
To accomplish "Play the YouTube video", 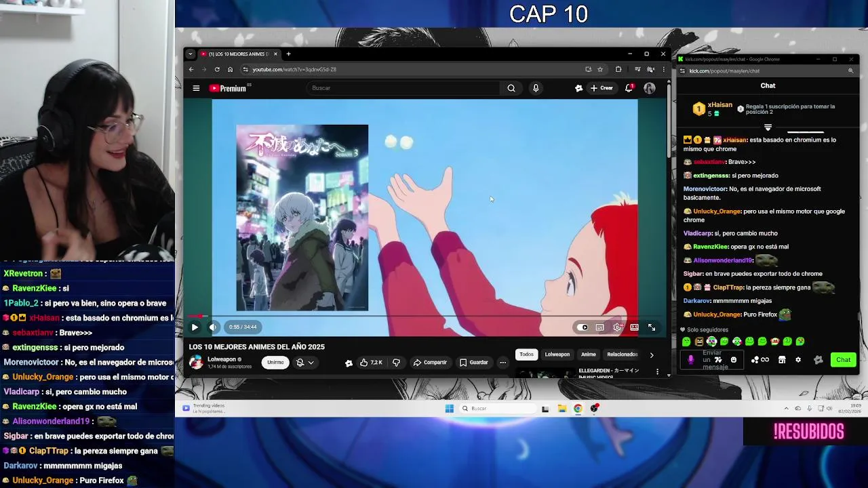I will point(195,327).
